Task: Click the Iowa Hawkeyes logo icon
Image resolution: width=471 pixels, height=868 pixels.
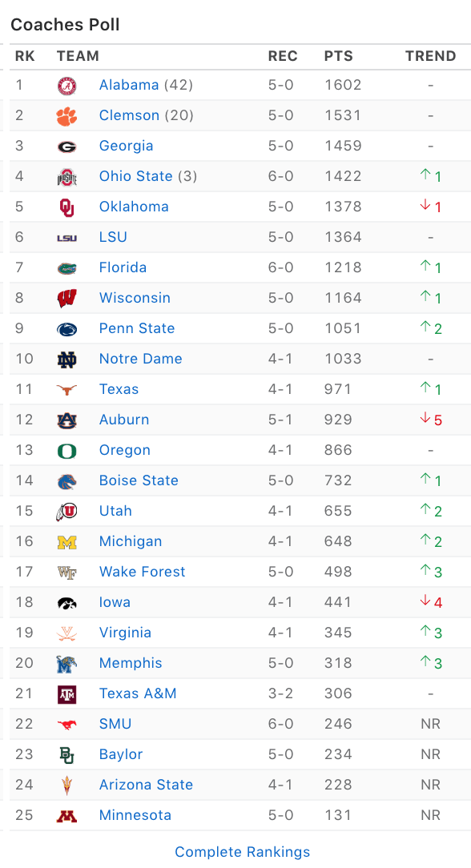Action: (67, 603)
